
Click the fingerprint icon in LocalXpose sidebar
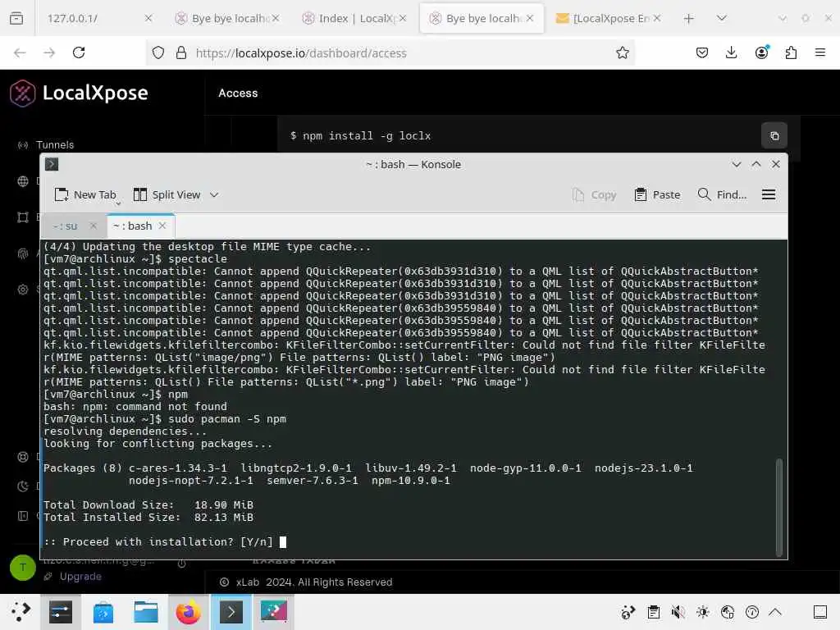pos(23,253)
